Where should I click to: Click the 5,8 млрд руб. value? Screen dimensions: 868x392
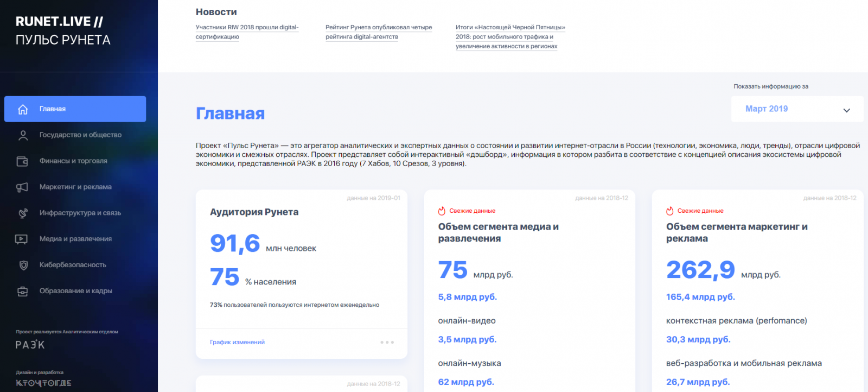click(x=467, y=298)
